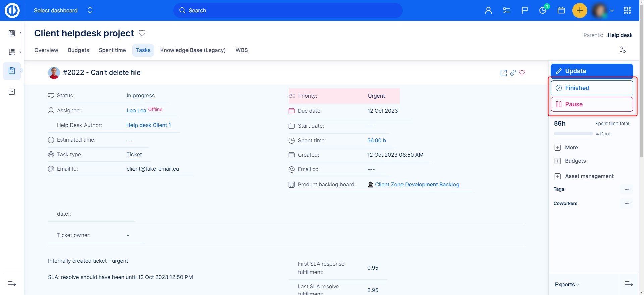Click into the Search field
Image resolution: width=644 pixels, height=295 pixels.
pos(288,11)
